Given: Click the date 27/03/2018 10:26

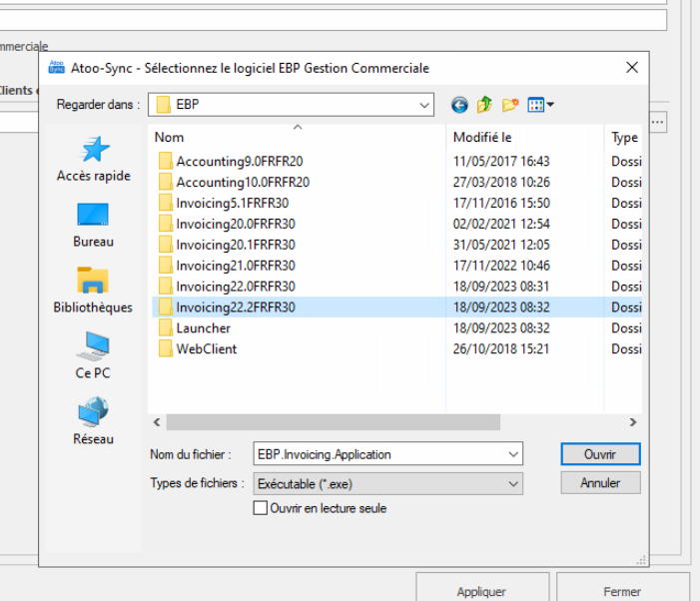Looking at the screenshot, I should coord(501,182).
